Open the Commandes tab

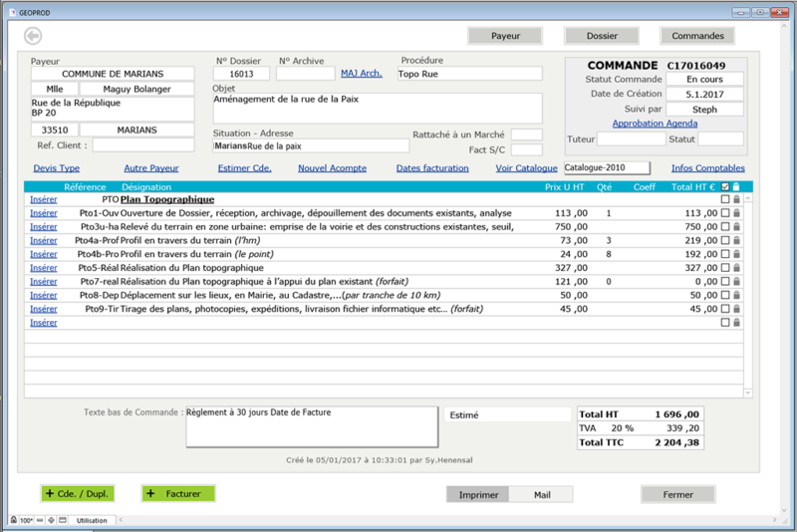(697, 35)
